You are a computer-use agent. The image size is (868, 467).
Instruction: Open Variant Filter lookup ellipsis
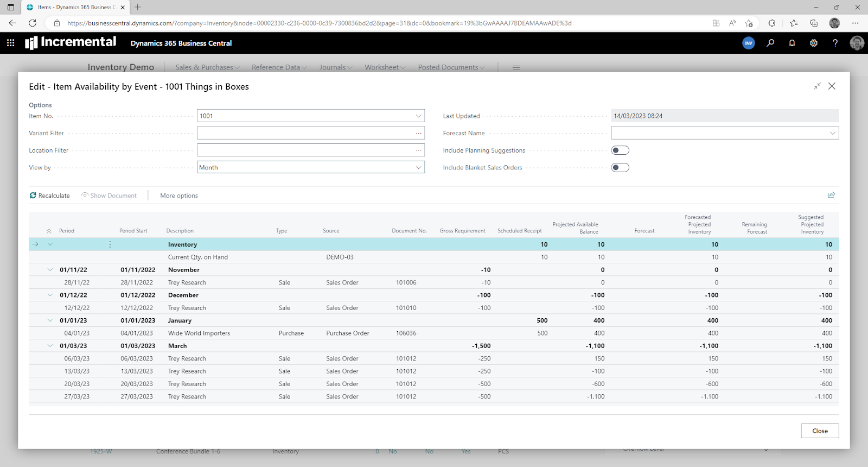pyautogui.click(x=418, y=133)
